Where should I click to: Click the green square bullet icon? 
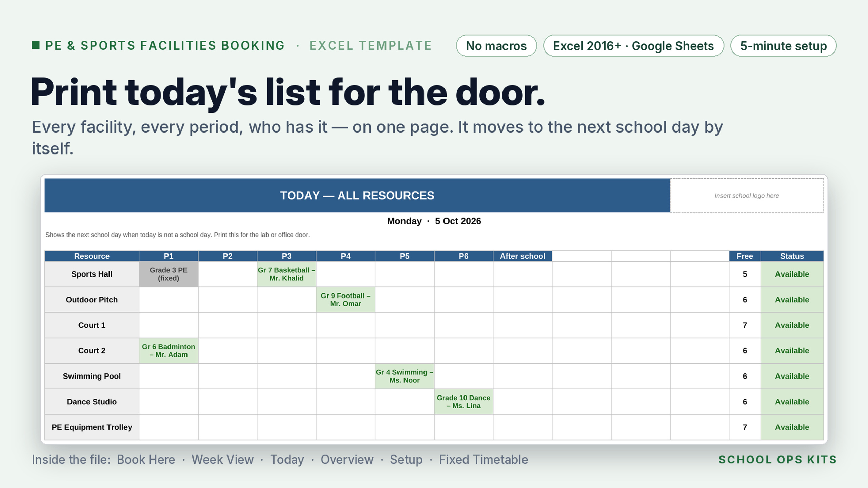click(36, 45)
